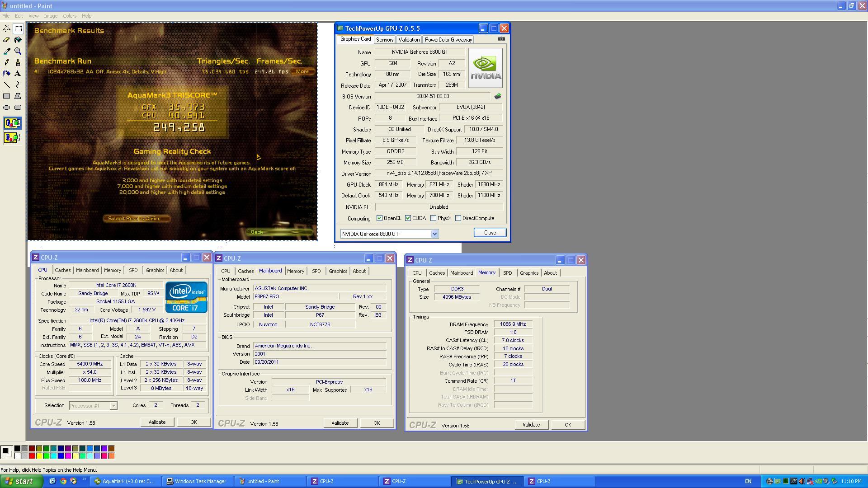Select the Eraser tool in Paint

click(7, 40)
